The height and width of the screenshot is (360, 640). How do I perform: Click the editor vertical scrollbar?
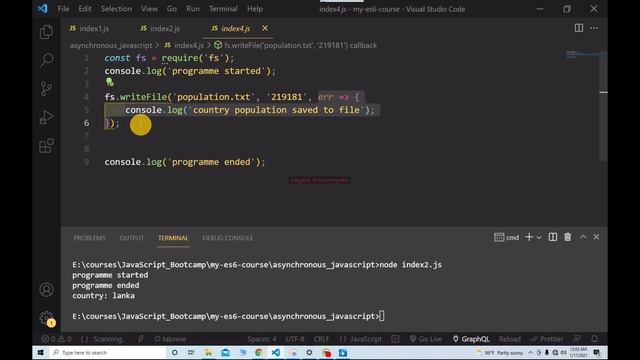point(603,105)
